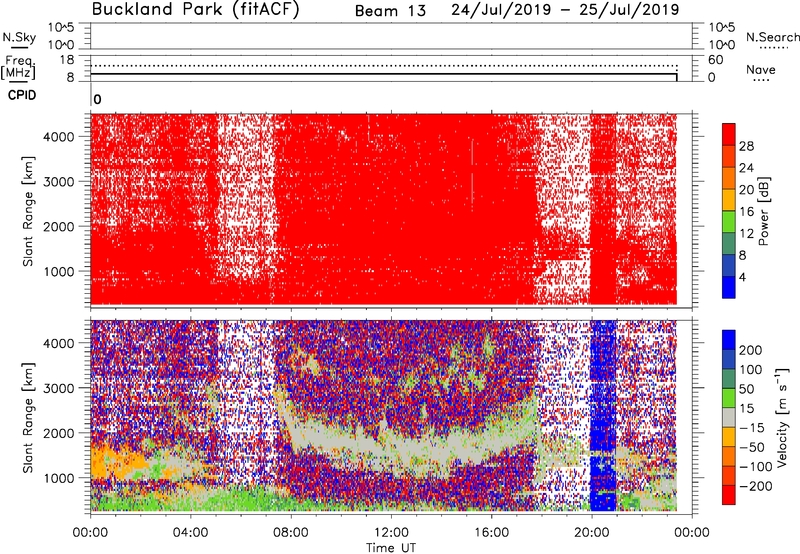This screenshot has width=800, height=554.
Task: Click the '4' label on Power colorbar
Action: coord(743,278)
